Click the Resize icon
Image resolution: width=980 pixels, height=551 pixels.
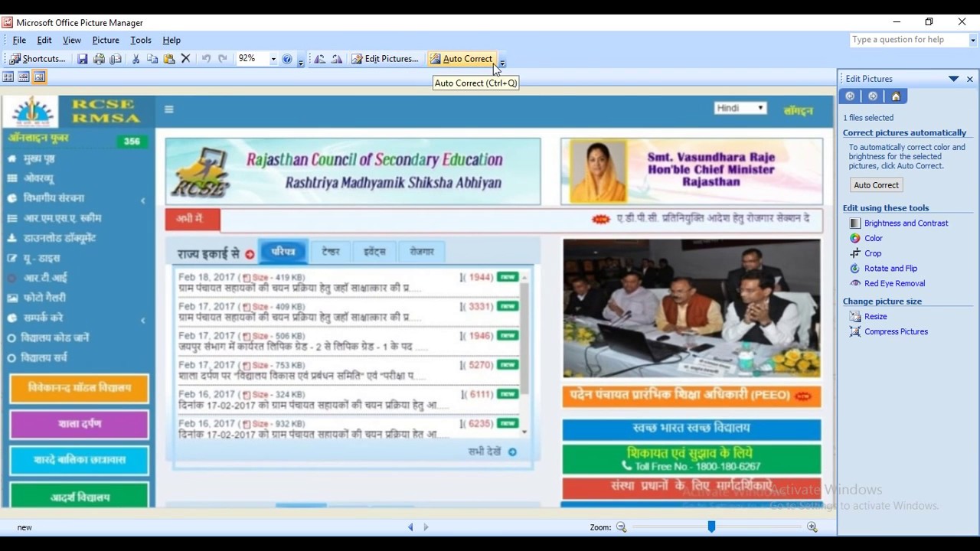click(855, 317)
